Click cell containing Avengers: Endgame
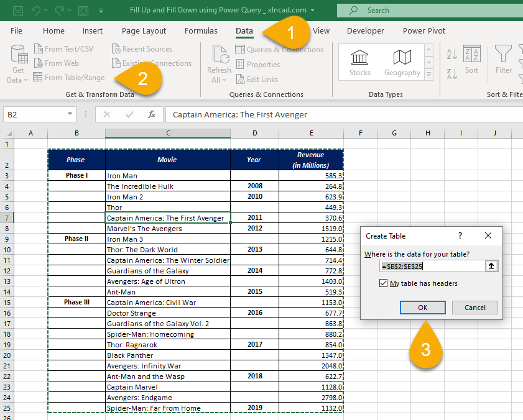Viewport: 523px width, 420px height. click(x=168, y=398)
